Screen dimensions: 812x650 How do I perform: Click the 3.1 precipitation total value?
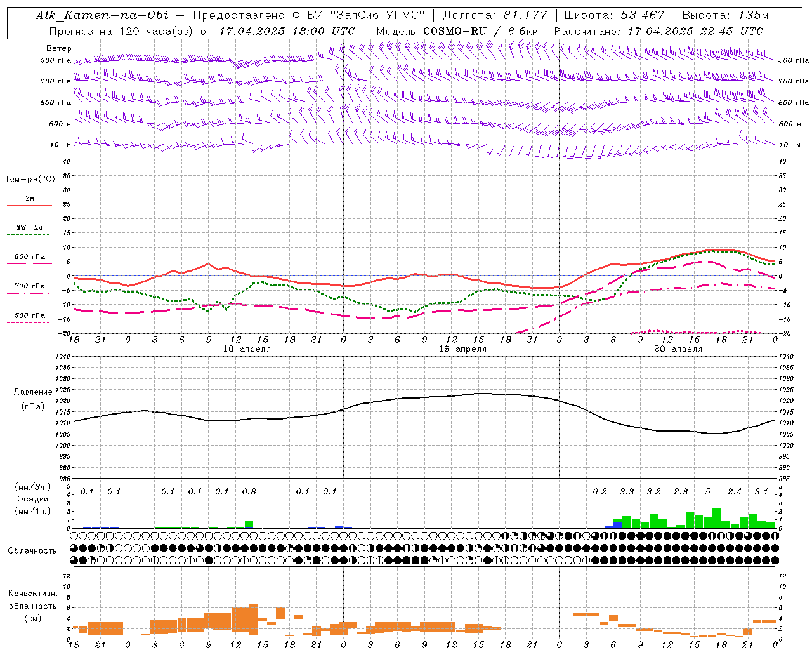point(761,491)
